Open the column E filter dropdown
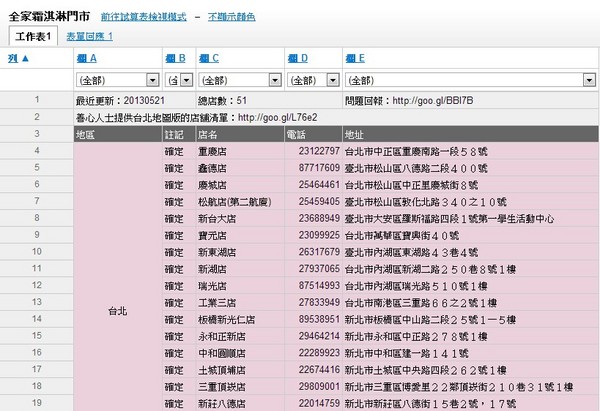600x411 pixels. (x=470, y=80)
